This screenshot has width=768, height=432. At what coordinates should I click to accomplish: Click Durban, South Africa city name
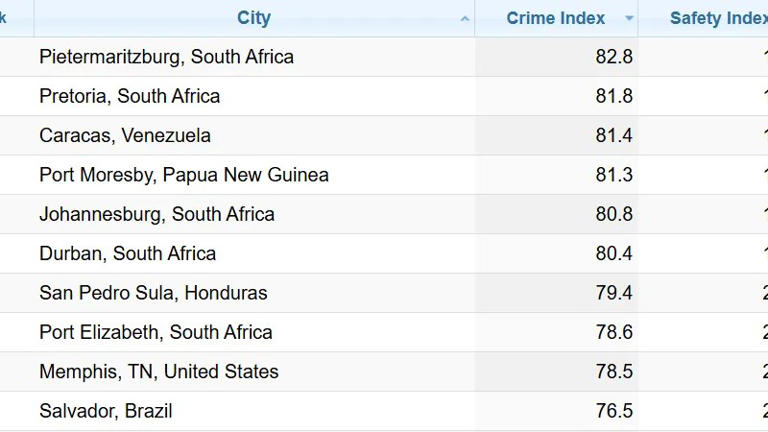coord(127,253)
